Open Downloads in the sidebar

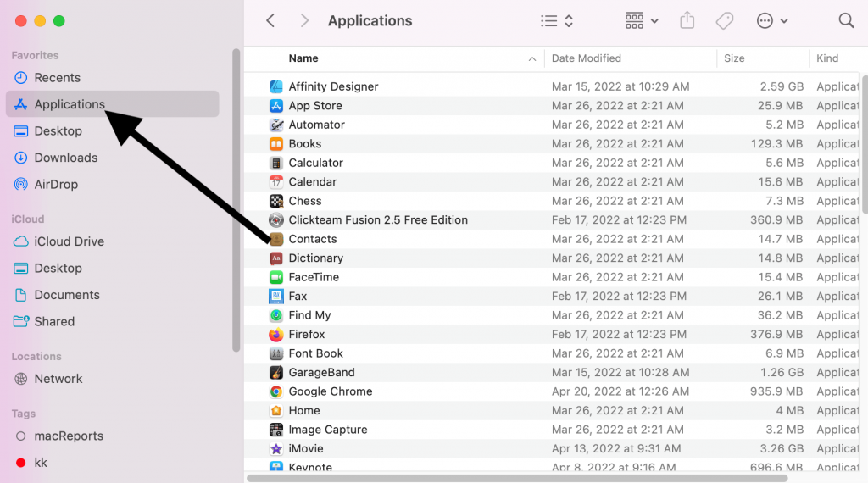click(113, 158)
